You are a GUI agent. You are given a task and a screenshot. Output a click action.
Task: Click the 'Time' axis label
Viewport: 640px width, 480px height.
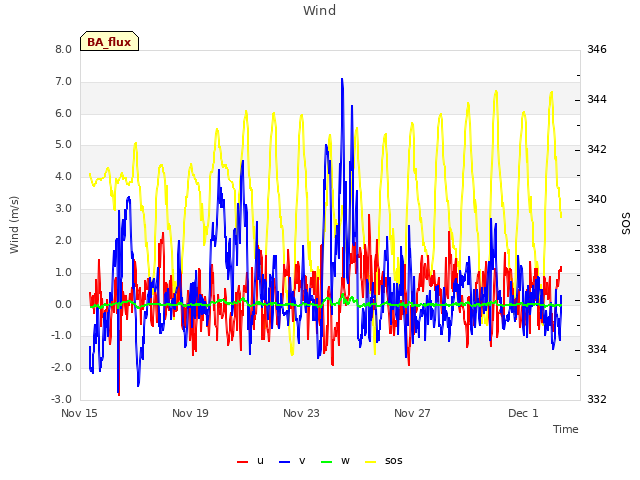[566, 429]
